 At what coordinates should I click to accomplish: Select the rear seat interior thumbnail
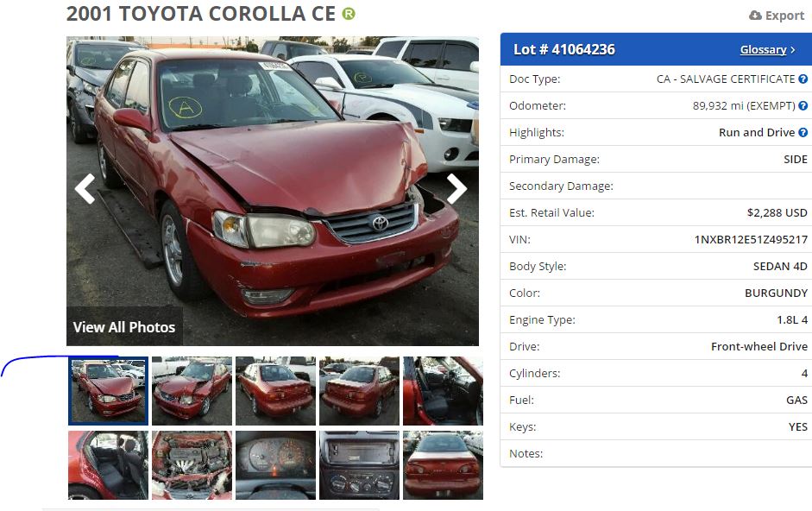tap(108, 465)
